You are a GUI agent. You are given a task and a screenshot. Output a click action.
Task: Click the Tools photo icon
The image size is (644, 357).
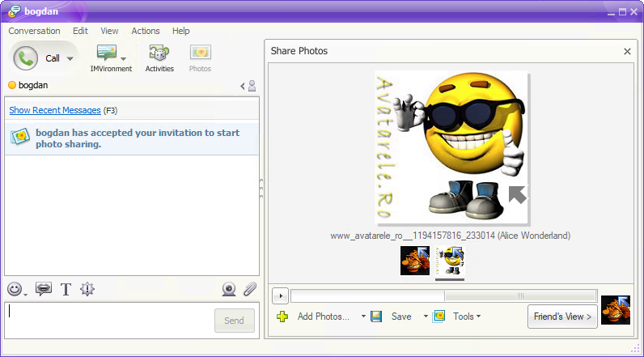click(439, 317)
